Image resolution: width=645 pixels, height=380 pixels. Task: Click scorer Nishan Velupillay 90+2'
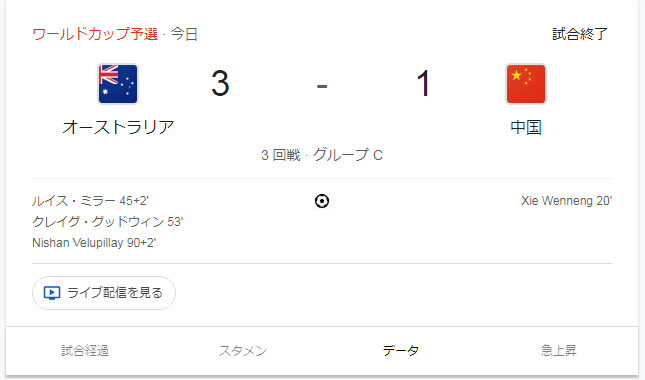[94, 243]
